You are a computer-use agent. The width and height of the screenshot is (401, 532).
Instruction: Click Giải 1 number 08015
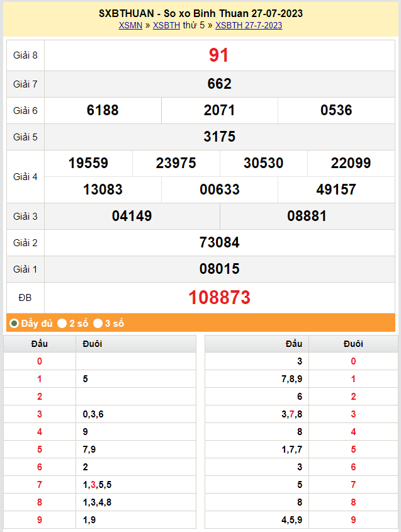click(219, 269)
